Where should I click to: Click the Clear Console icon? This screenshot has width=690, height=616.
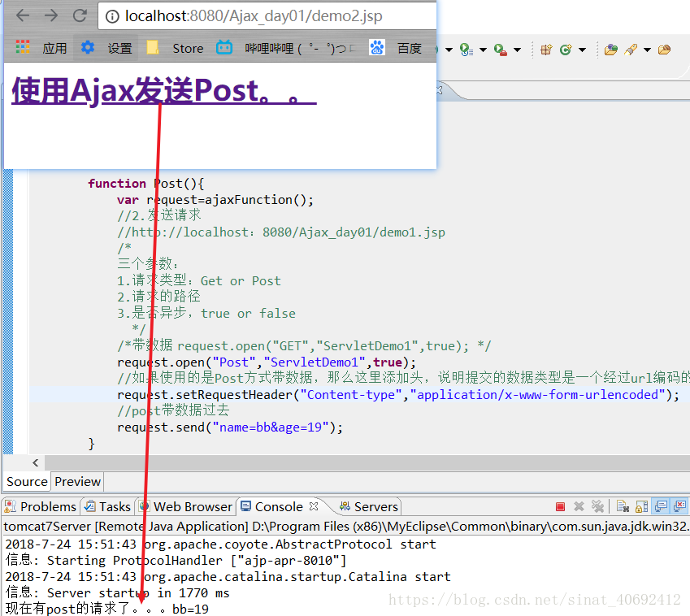point(623,507)
